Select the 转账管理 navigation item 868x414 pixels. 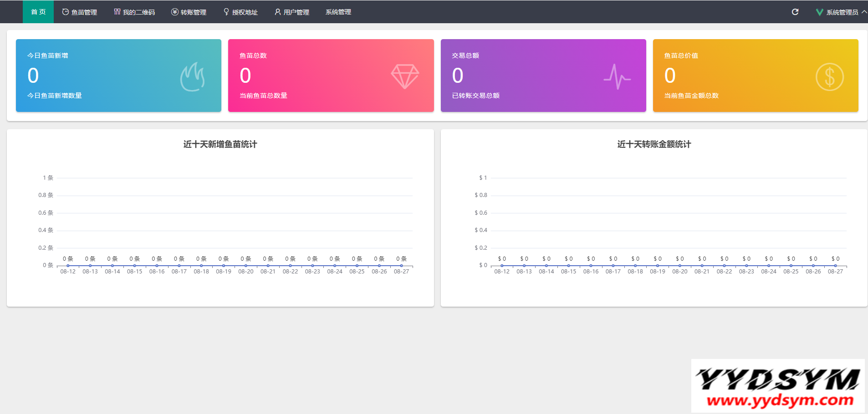click(189, 12)
